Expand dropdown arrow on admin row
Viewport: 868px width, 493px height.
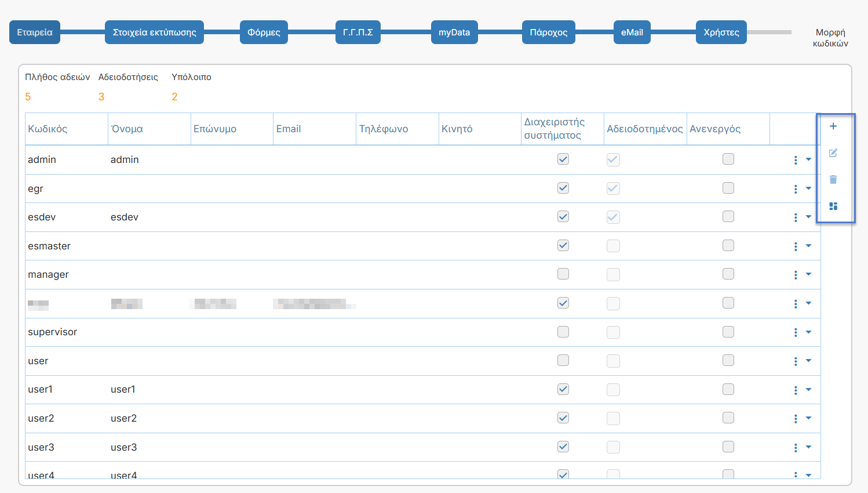pos(808,159)
